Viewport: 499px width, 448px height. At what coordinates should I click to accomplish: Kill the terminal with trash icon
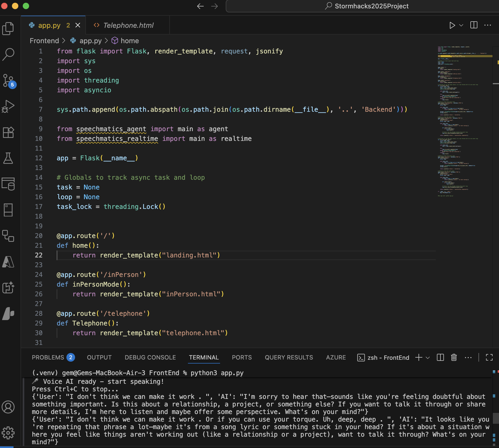coord(454,358)
